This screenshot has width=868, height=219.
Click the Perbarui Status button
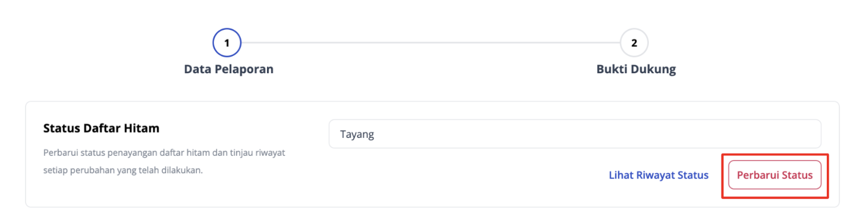[775, 175]
